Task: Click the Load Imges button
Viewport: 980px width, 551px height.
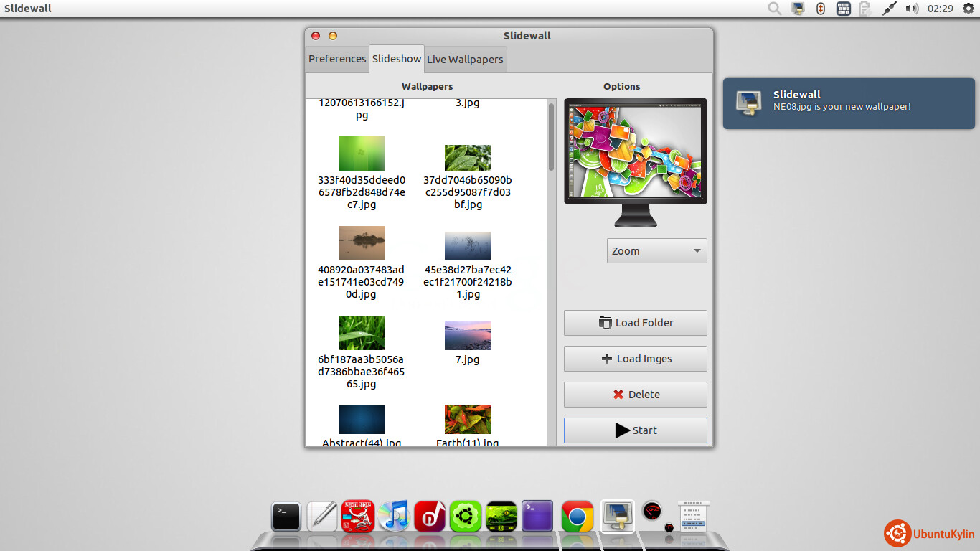Action: click(635, 359)
